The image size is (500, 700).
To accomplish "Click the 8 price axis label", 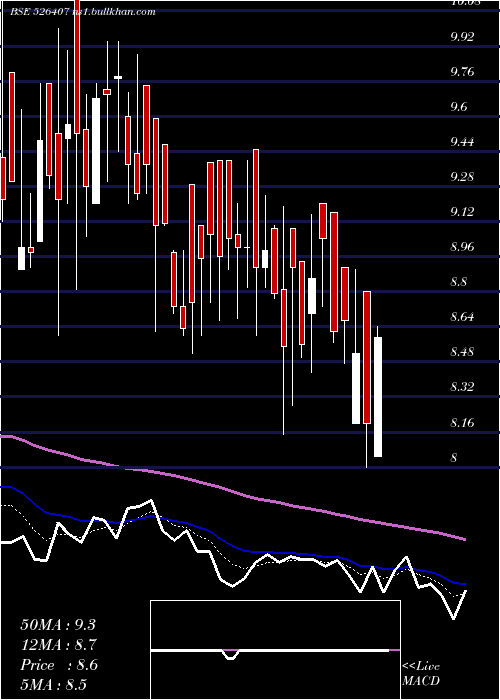I will click(454, 458).
